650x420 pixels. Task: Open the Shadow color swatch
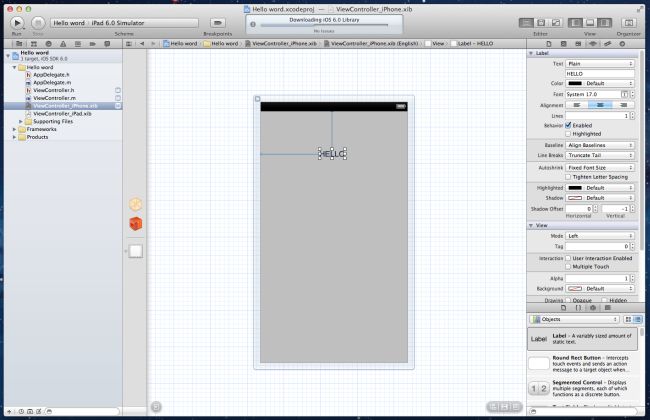click(x=575, y=198)
